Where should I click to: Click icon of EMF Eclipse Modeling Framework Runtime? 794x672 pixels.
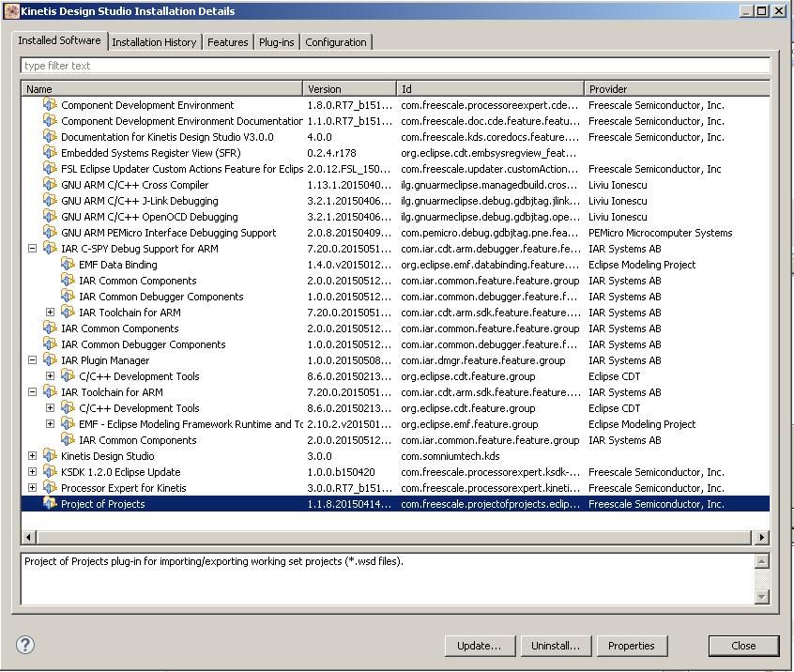click(68, 424)
